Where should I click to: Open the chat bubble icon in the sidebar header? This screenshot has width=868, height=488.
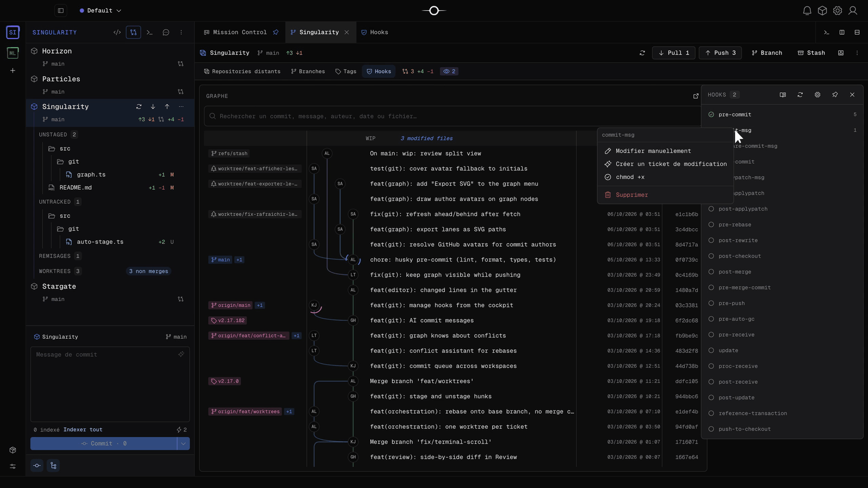166,33
